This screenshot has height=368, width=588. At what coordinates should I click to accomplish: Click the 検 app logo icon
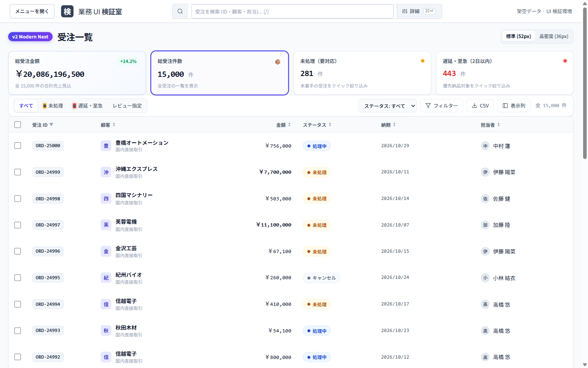[67, 11]
